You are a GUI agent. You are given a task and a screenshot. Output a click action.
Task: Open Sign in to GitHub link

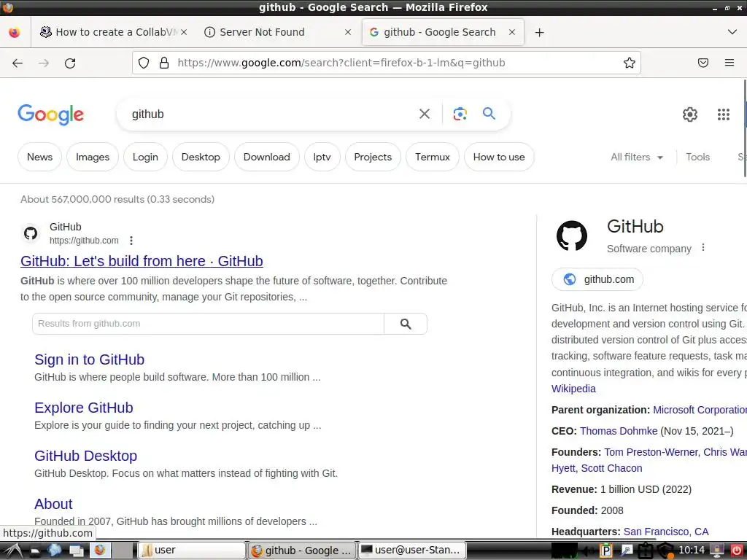pyautogui.click(x=89, y=359)
